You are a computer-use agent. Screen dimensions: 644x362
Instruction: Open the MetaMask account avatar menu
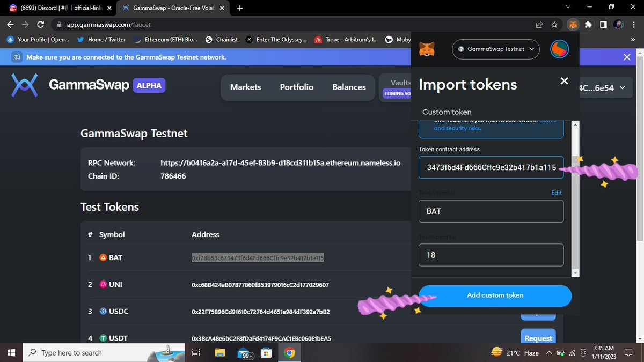[560, 49]
